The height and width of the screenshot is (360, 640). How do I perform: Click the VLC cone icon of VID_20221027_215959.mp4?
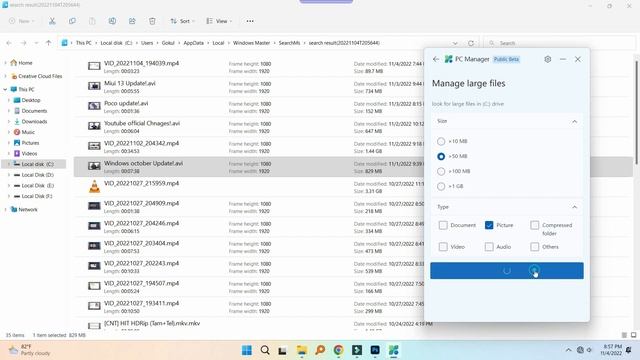coord(94,187)
